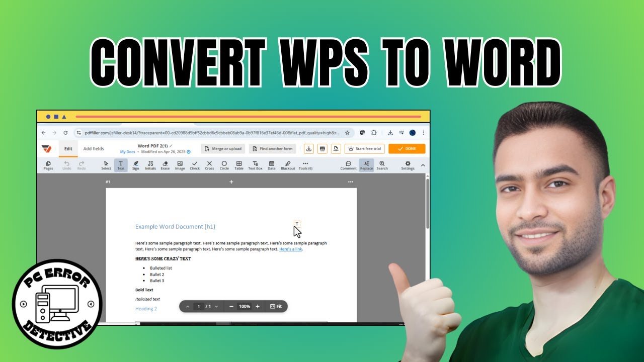Open the My Docs link
The width and height of the screenshot is (644, 362).
point(127,151)
